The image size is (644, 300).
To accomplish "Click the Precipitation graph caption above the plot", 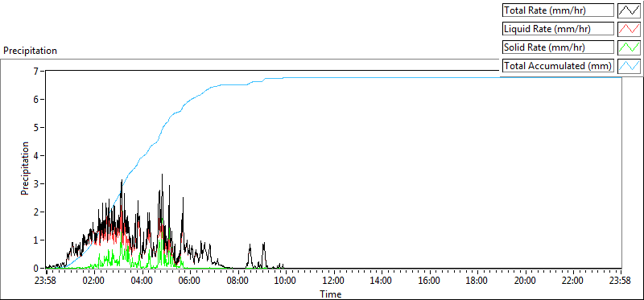I will point(30,51).
